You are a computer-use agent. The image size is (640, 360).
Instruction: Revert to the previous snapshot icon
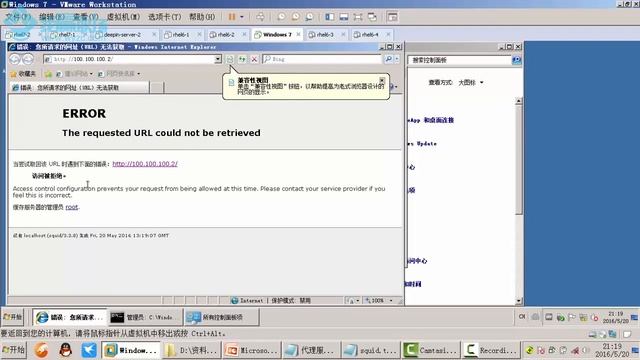pos(295,17)
